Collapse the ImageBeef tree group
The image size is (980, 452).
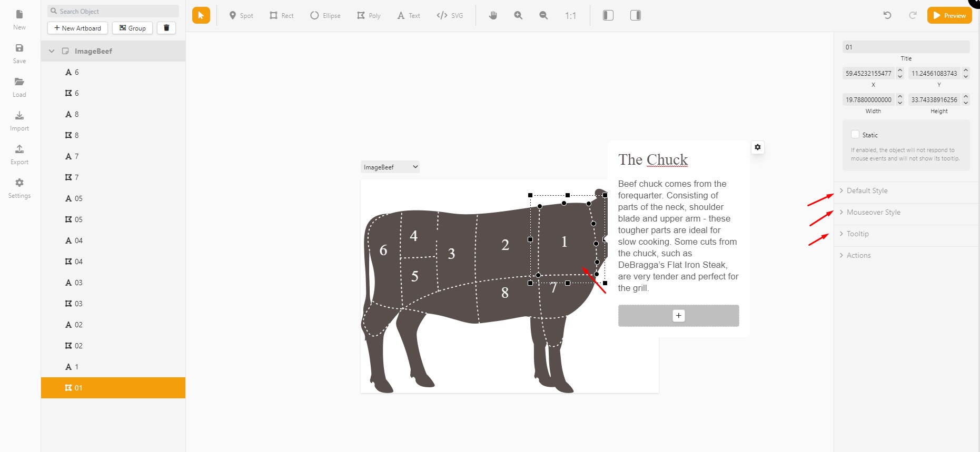tap(52, 51)
